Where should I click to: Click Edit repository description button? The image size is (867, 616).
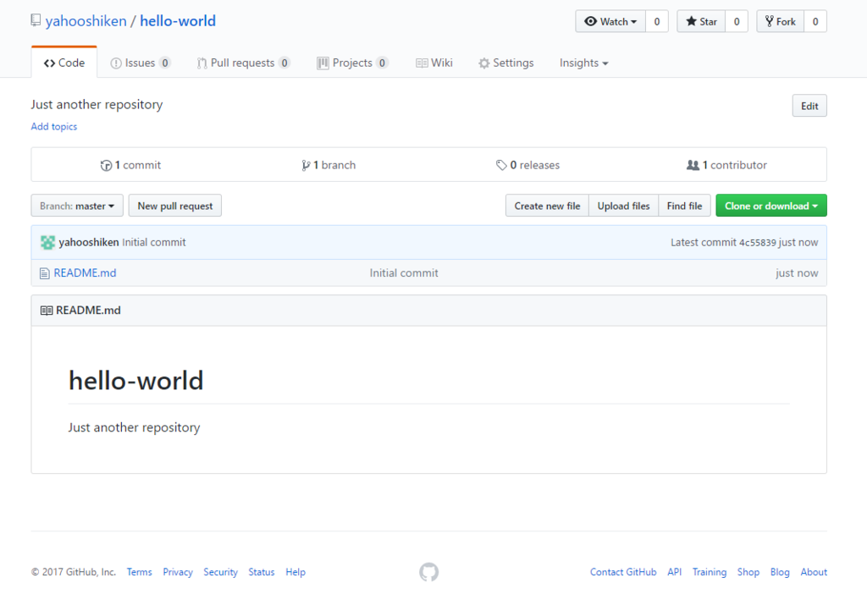pos(809,106)
